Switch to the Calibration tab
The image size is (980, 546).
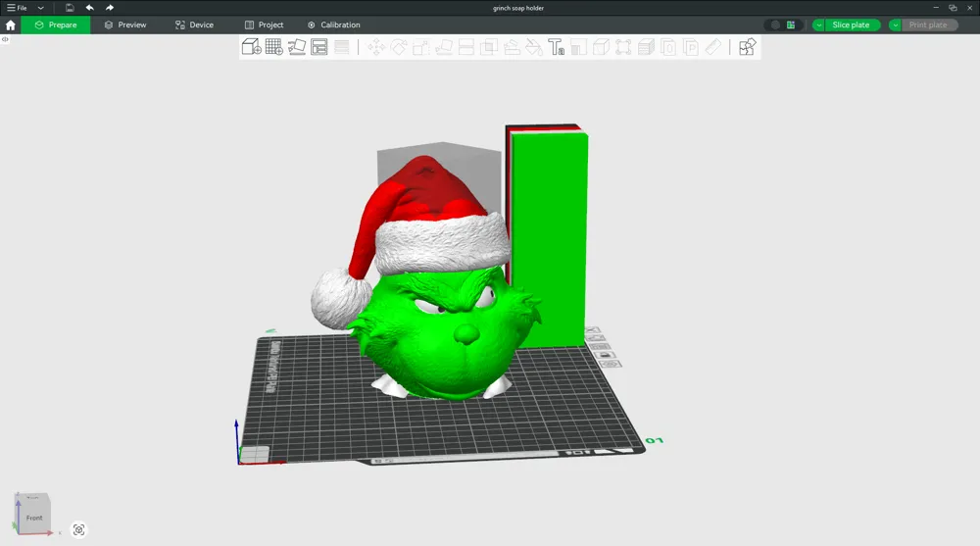tap(334, 25)
